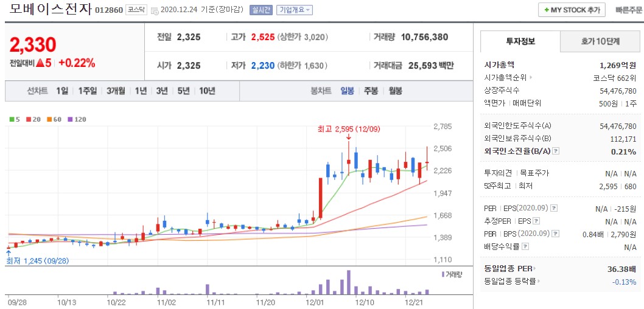Select the 3년 line chart period

pos(162,91)
